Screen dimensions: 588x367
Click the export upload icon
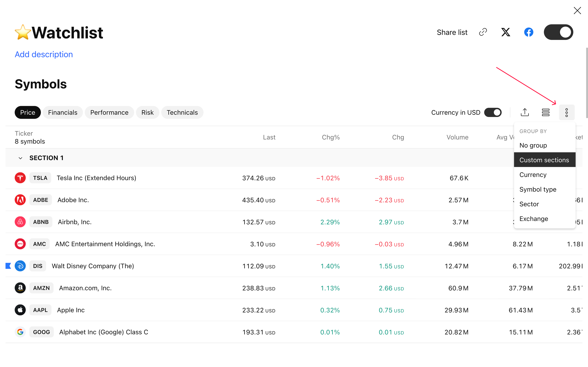click(x=525, y=112)
